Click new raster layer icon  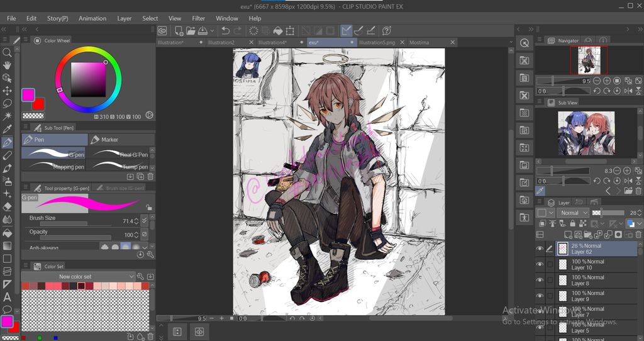click(x=569, y=235)
